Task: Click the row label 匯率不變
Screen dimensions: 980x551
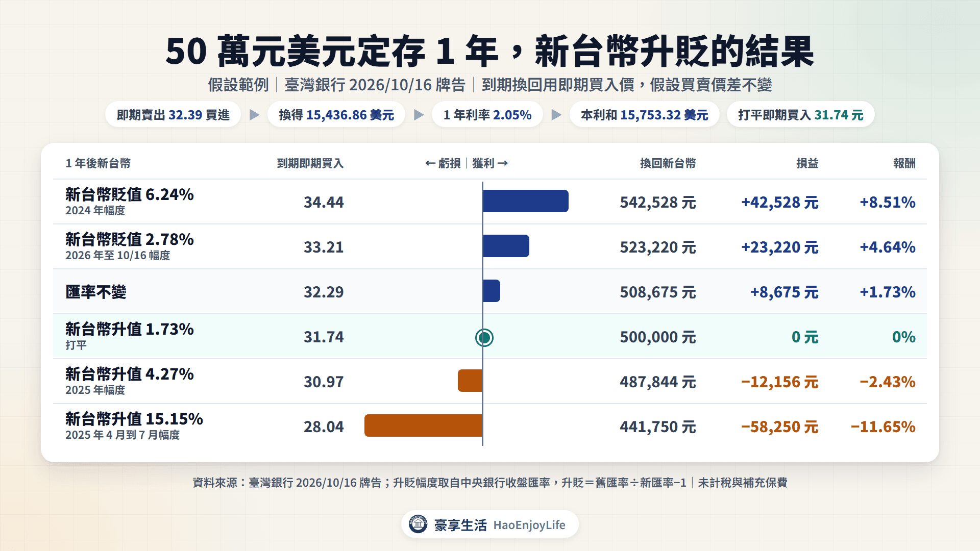Action: pyautogui.click(x=96, y=292)
